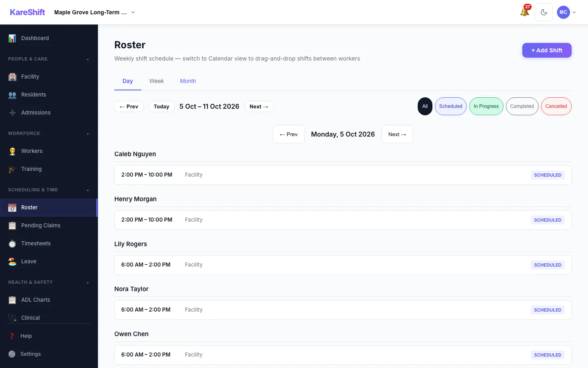Click the Timesheets stopwatch icon
Image resolution: width=588 pixels, height=368 pixels.
pos(12,243)
